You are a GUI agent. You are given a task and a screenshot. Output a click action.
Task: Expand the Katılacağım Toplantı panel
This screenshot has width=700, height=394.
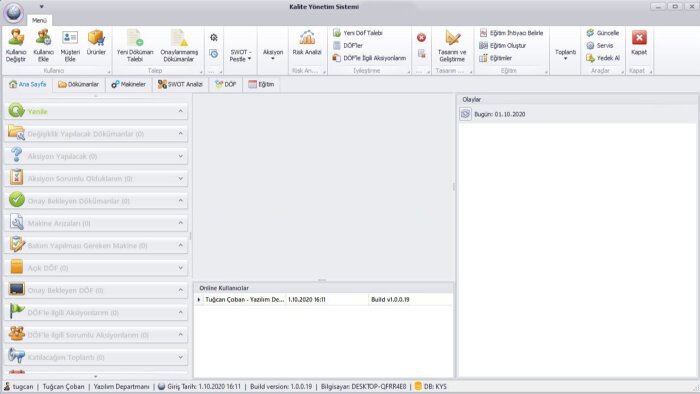coord(180,357)
